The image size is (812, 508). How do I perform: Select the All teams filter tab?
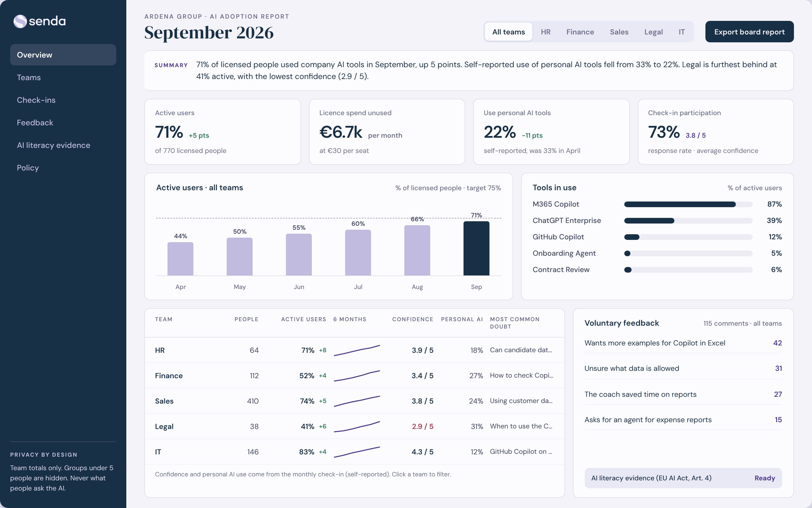coord(508,32)
